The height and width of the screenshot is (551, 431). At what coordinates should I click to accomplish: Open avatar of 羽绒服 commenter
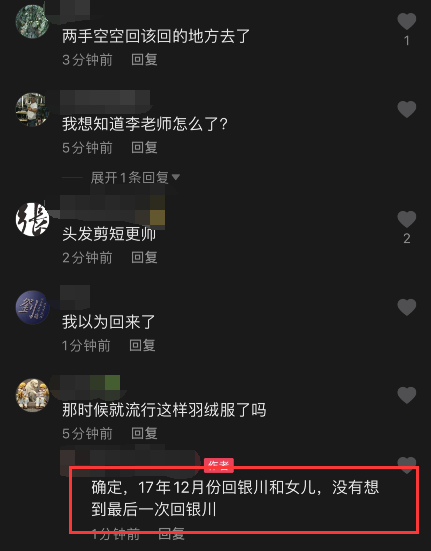32,395
